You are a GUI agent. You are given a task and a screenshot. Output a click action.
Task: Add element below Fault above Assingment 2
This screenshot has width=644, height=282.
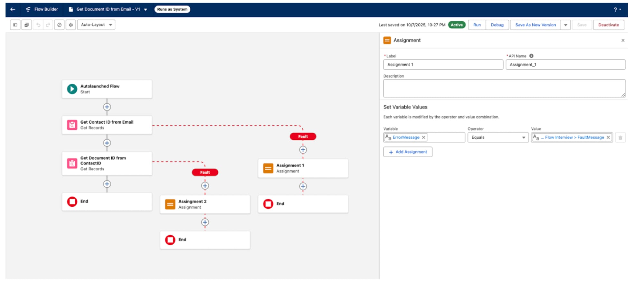[205, 186]
